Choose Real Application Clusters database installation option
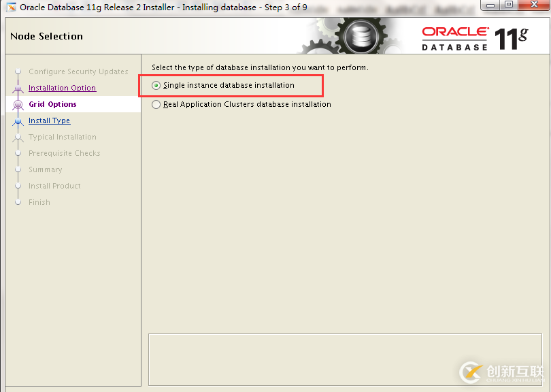The image size is (551, 392). [x=156, y=104]
